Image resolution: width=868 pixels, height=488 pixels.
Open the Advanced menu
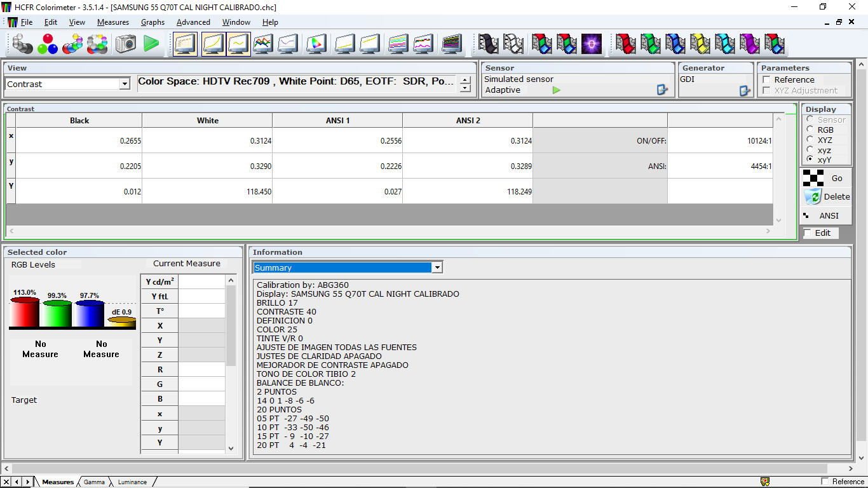tap(193, 22)
